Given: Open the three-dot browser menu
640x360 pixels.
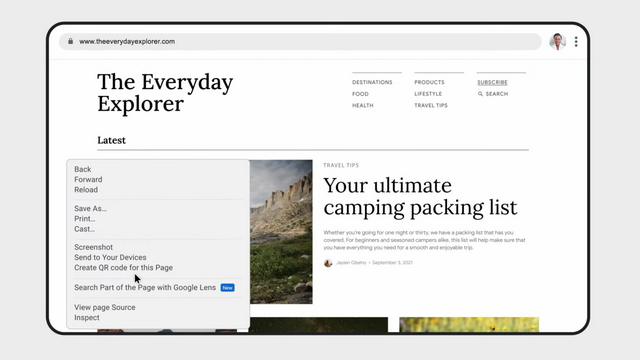Looking at the screenshot, I should click(x=576, y=42).
